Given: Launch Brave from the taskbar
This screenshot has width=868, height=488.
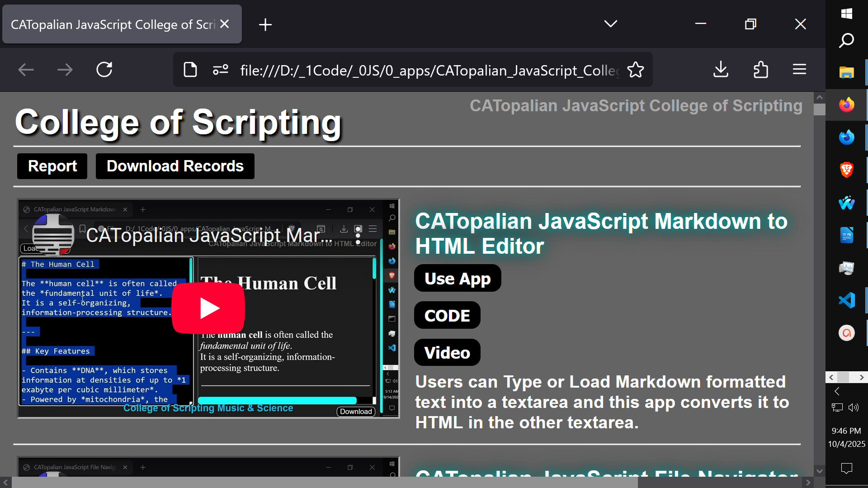Looking at the screenshot, I should tap(846, 170).
